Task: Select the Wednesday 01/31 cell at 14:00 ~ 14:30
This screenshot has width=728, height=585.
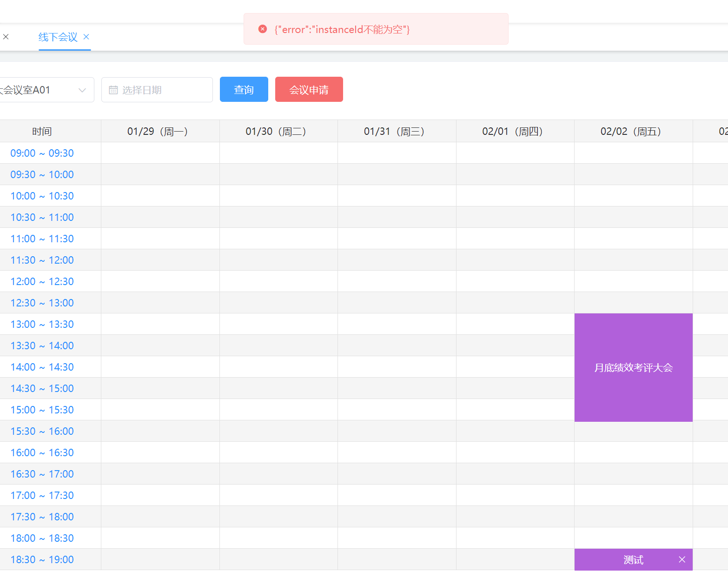Action: [x=397, y=367]
